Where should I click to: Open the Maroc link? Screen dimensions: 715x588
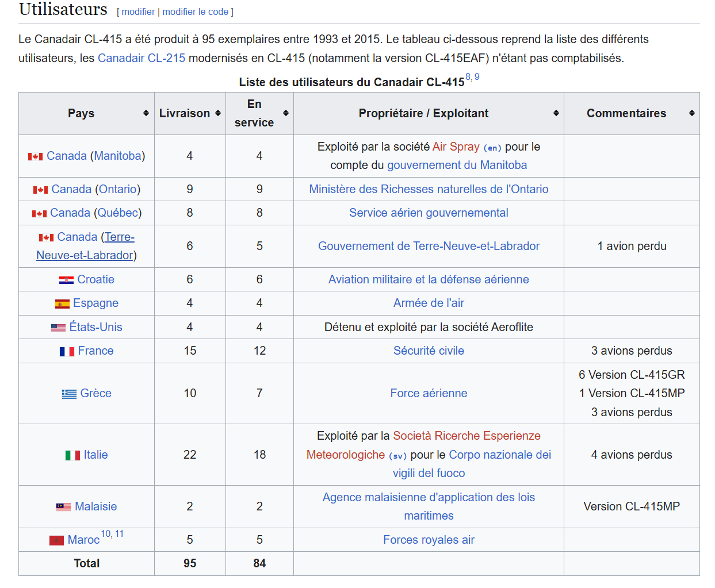tap(83, 540)
